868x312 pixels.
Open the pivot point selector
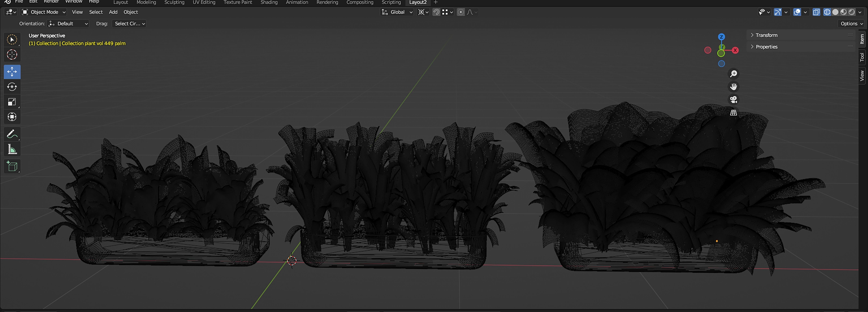click(423, 12)
